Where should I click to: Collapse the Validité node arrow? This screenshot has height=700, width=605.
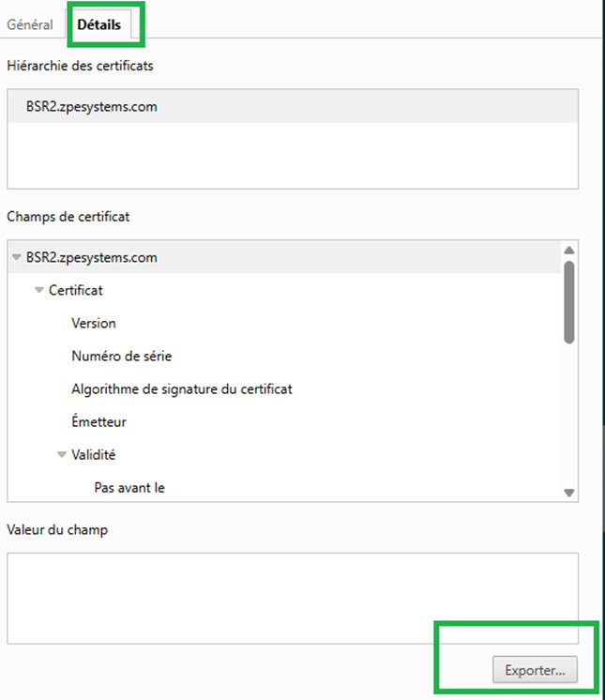click(x=62, y=454)
